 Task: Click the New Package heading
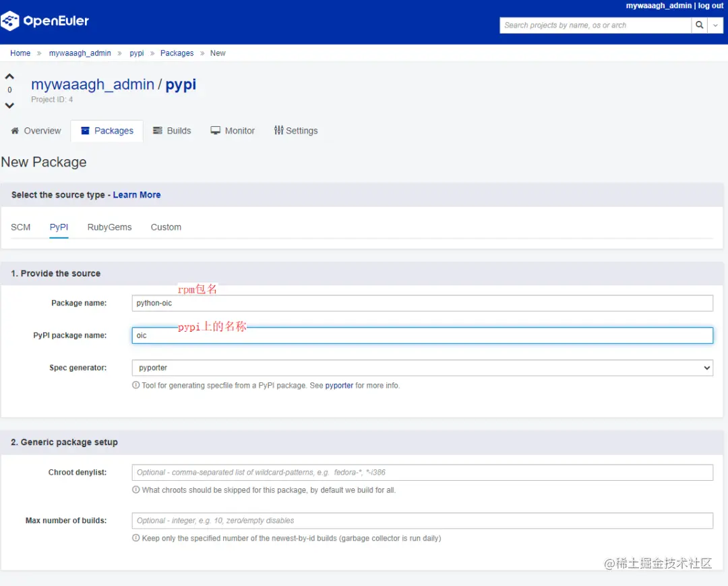44,162
